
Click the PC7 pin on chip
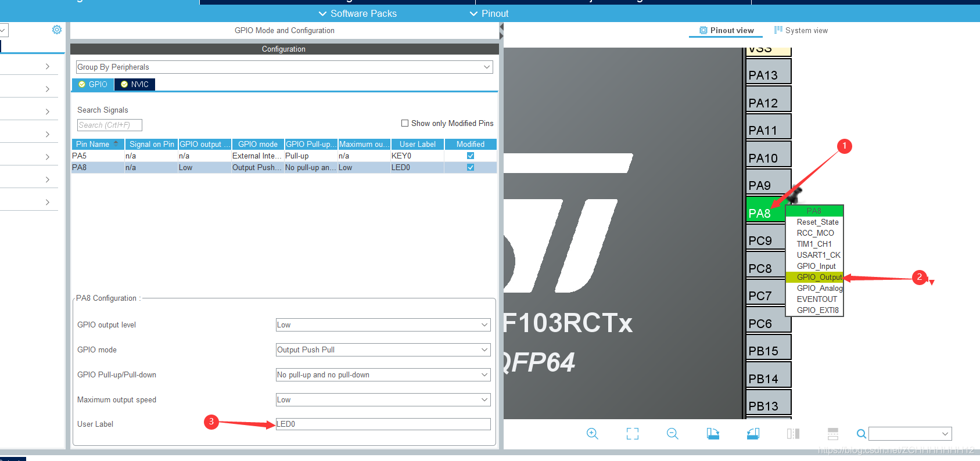coord(766,293)
